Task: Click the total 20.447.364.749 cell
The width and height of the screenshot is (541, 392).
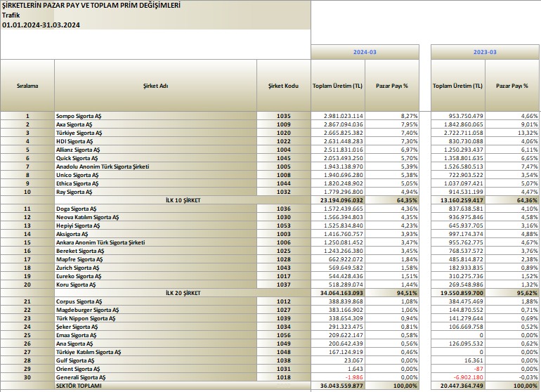Action: pos(458,386)
